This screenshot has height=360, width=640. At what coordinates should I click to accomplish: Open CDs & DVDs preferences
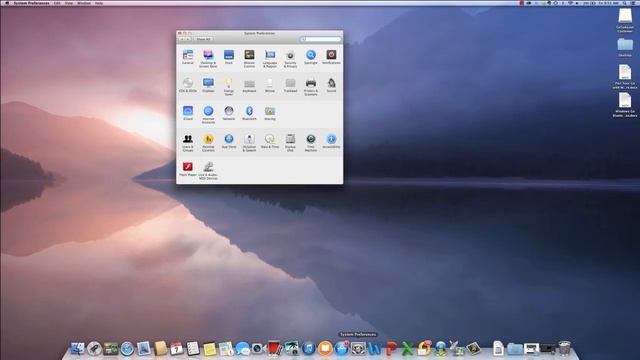pos(188,85)
